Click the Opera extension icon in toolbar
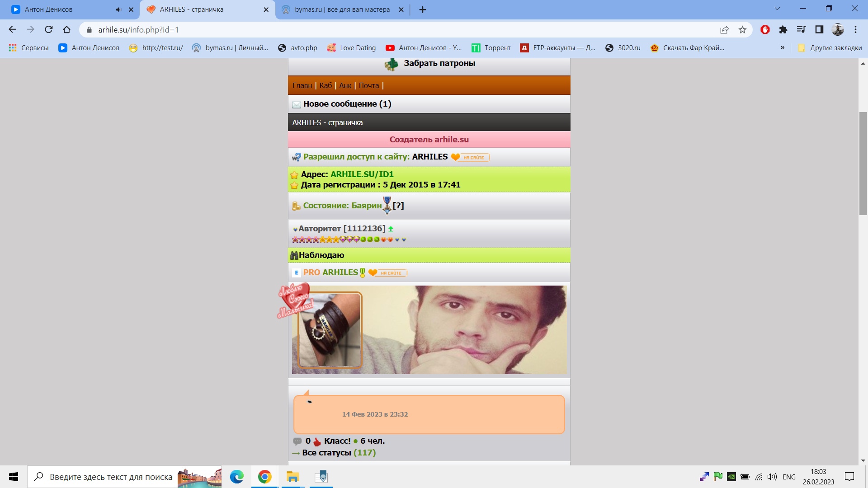Image resolution: width=868 pixels, height=488 pixels. (x=765, y=30)
